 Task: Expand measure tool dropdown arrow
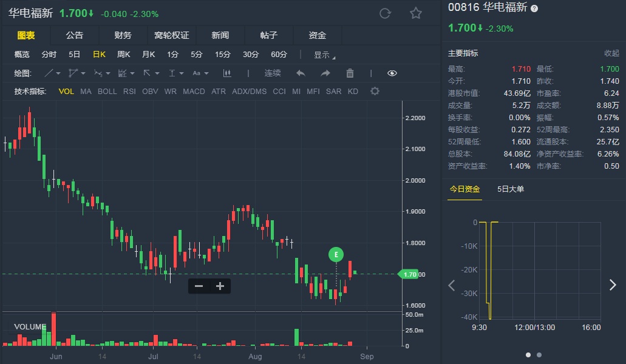coord(182,73)
